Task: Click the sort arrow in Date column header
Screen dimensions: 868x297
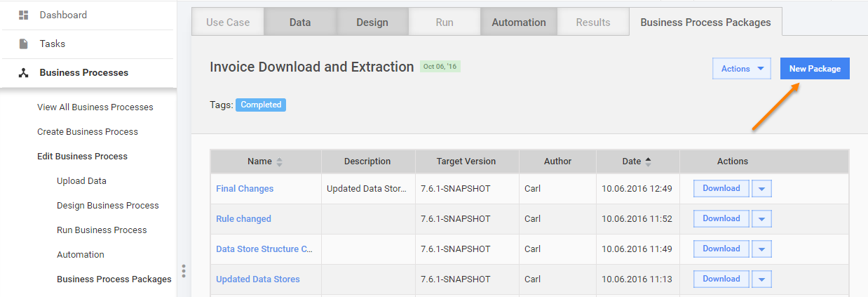Action: coord(648,161)
